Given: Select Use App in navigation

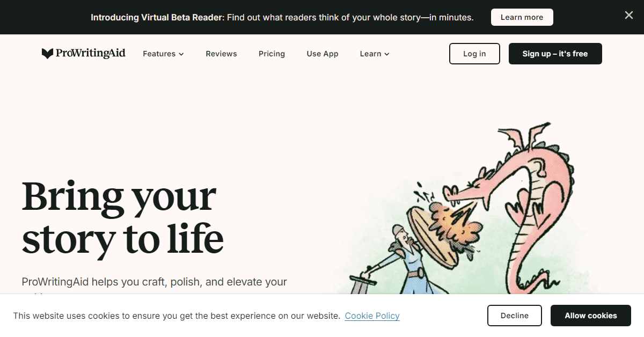Looking at the screenshot, I should click(x=323, y=54).
